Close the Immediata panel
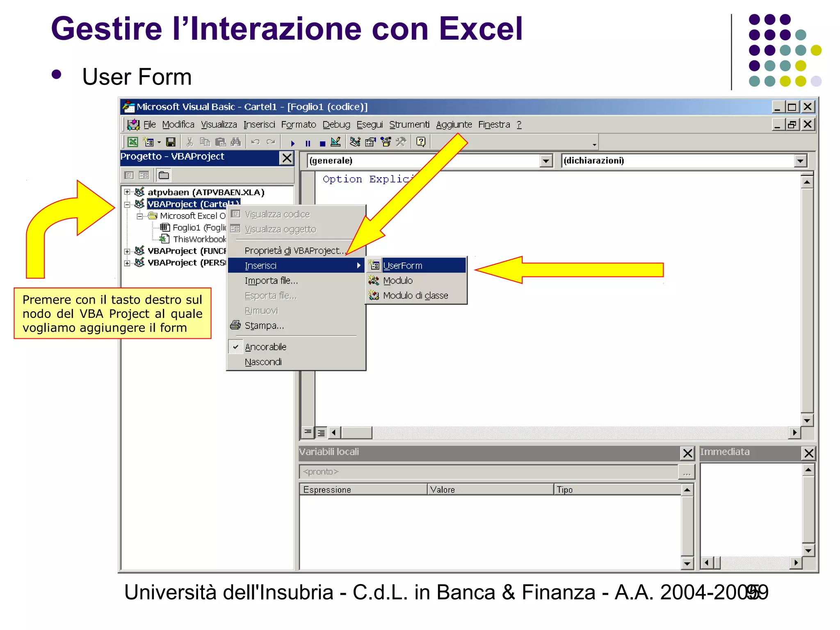 pos(808,453)
